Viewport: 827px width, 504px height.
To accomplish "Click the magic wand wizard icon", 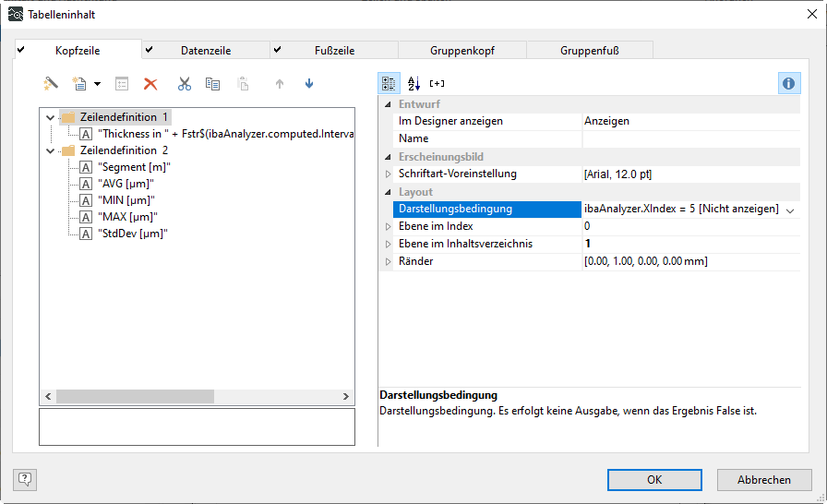I will pos(51,84).
